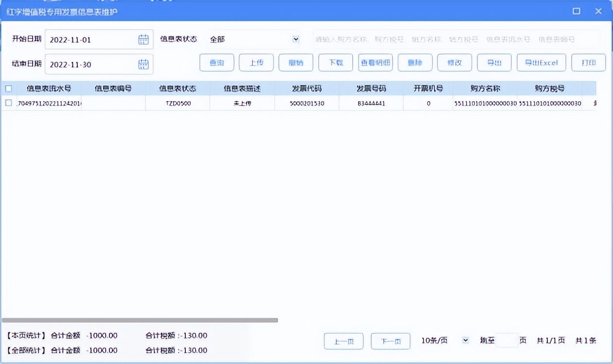Go to next page with 下一页
The image size is (613, 364).
(x=391, y=341)
